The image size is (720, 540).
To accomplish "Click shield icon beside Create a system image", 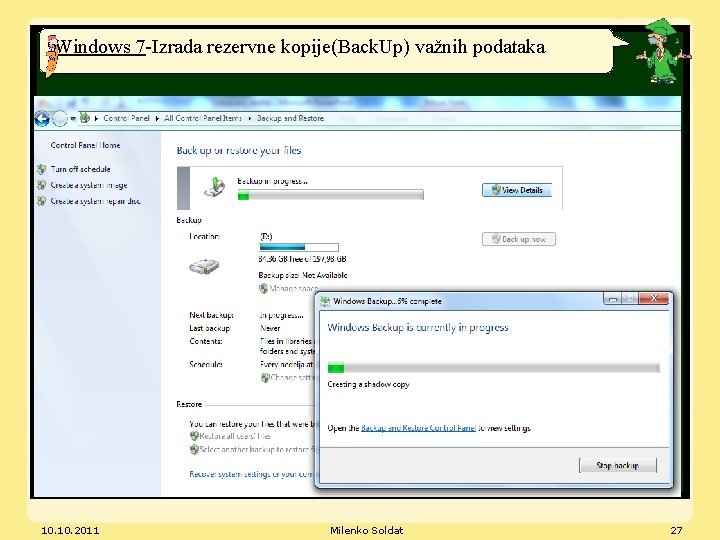I will click(42, 185).
